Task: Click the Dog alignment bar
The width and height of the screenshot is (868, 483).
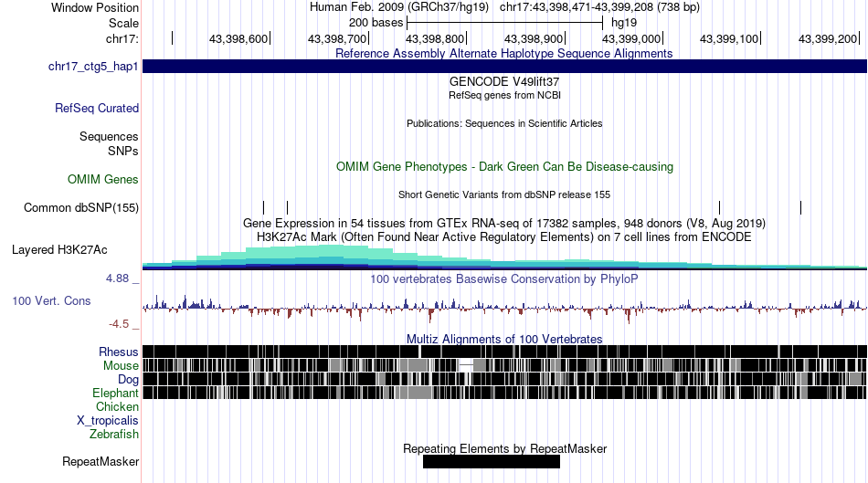Action: click(x=504, y=379)
